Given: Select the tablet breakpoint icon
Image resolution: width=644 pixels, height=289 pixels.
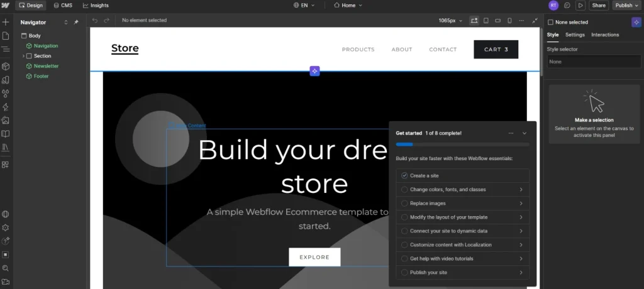Looking at the screenshot, I should pos(486,21).
